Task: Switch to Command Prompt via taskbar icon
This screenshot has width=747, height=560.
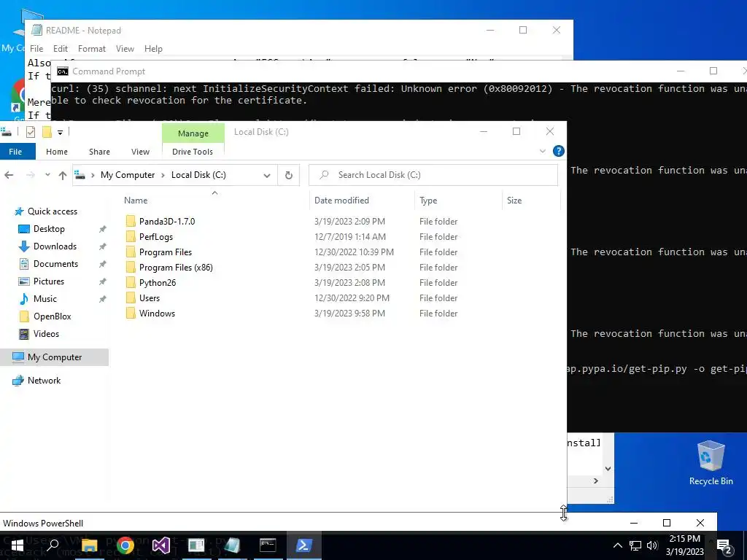Action: [268, 545]
